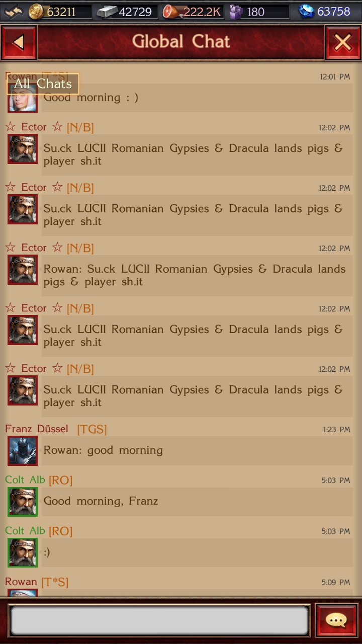Tap the silver bars resource icon

point(107,12)
